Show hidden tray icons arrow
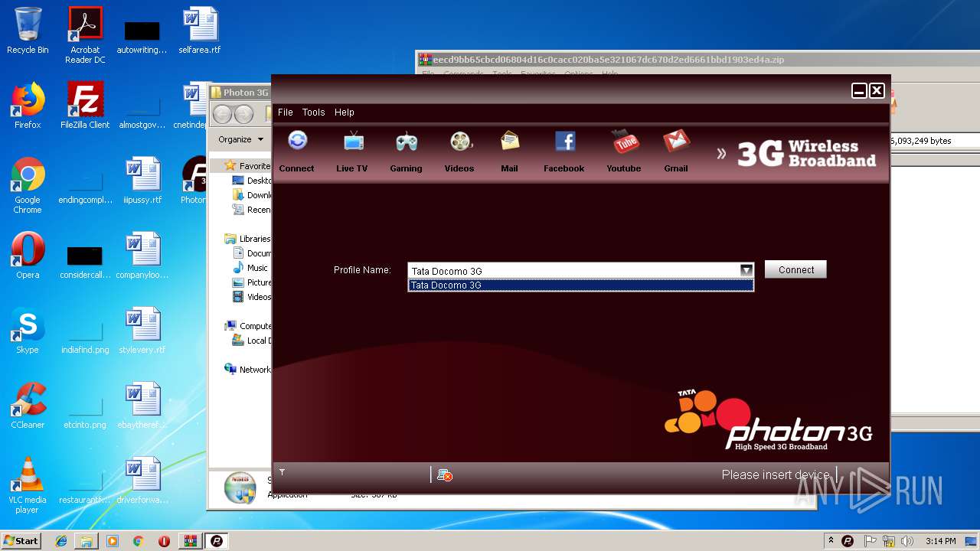980x551 pixels. pyautogui.click(x=831, y=540)
